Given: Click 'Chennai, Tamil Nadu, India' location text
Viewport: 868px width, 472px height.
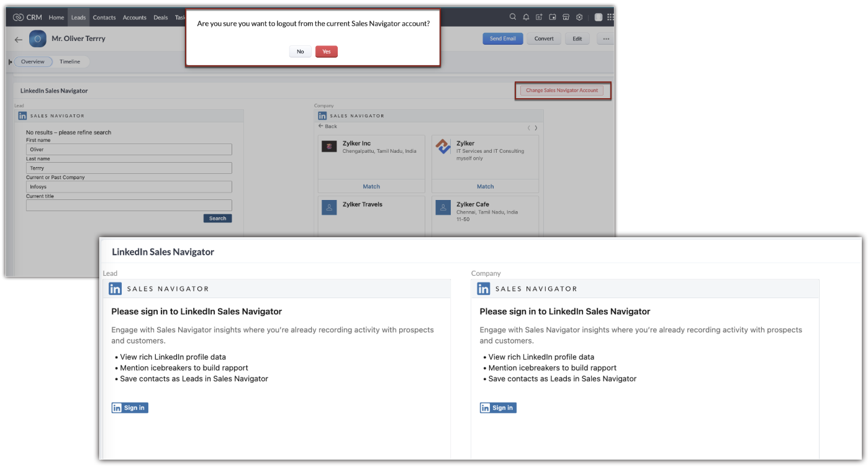Looking at the screenshot, I should [x=487, y=212].
